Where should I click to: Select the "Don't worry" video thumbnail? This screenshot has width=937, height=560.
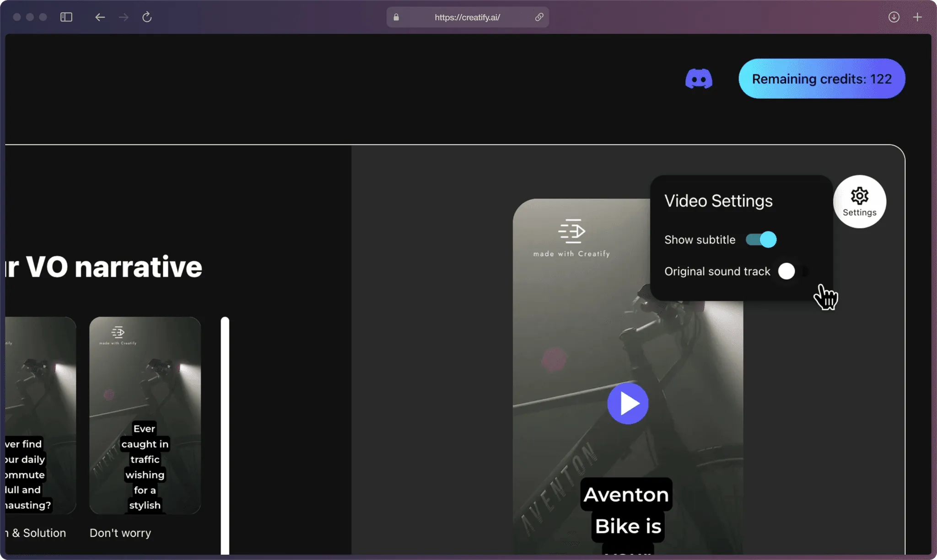[145, 415]
